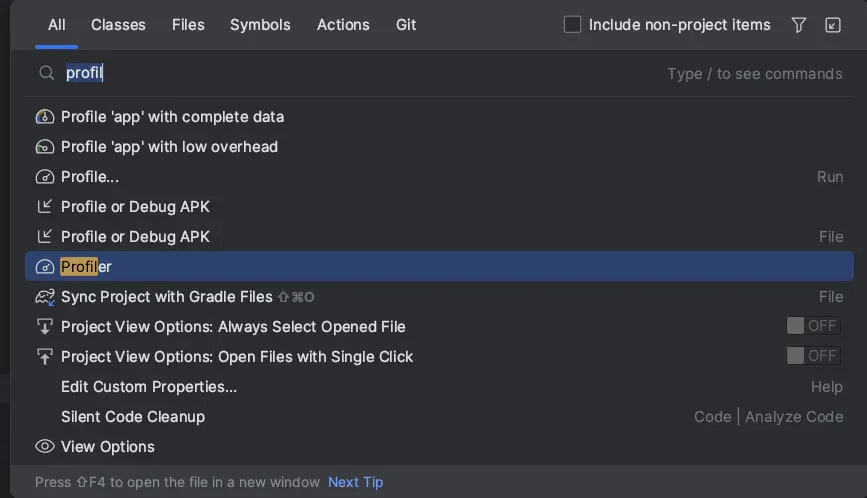Click the Next Tip link

tap(355, 482)
